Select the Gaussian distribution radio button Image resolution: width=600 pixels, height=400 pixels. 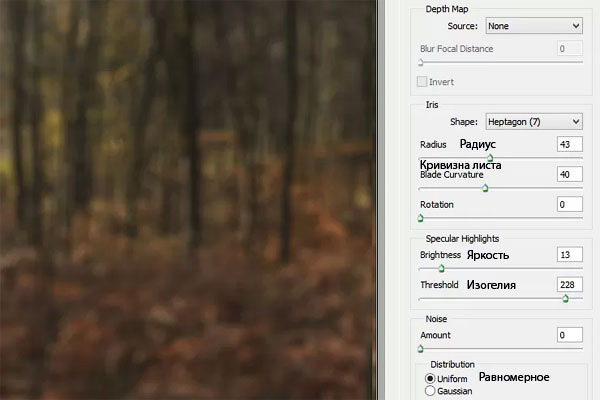coord(430,391)
